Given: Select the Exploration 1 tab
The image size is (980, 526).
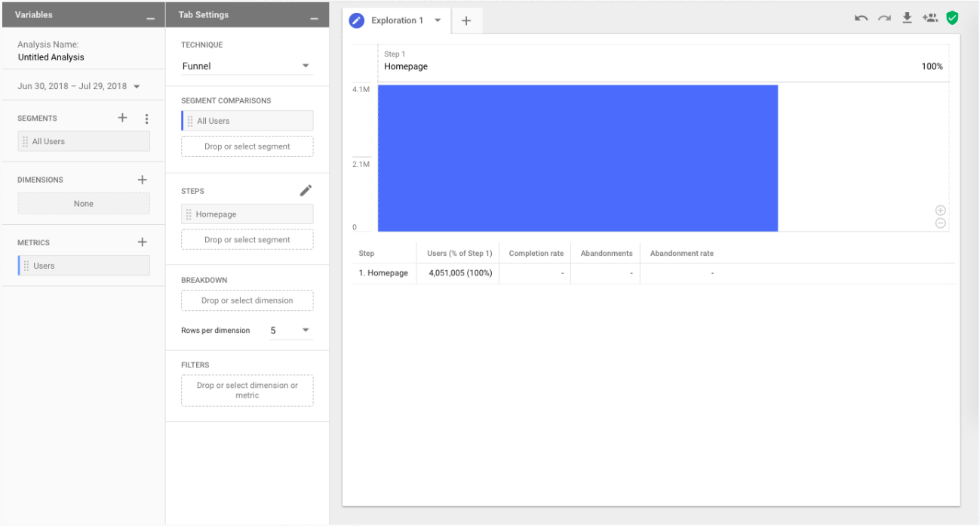Looking at the screenshot, I should click(x=397, y=21).
